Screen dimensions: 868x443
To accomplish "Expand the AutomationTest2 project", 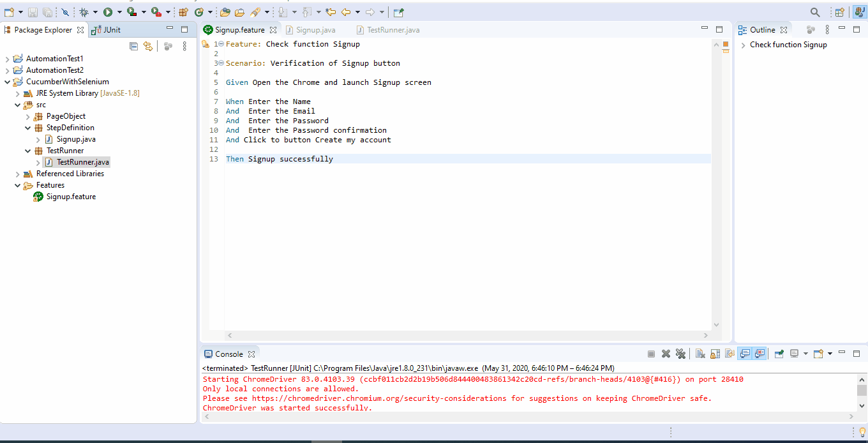I will [x=7, y=70].
